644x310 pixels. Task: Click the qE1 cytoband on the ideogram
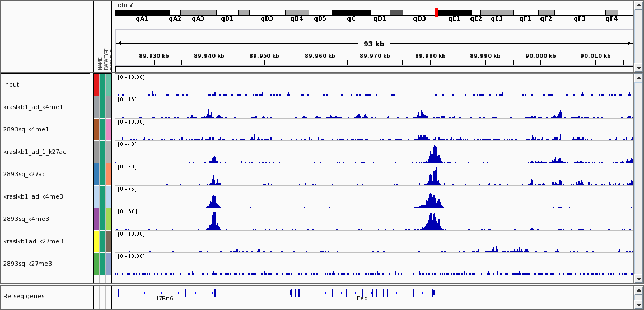454,12
